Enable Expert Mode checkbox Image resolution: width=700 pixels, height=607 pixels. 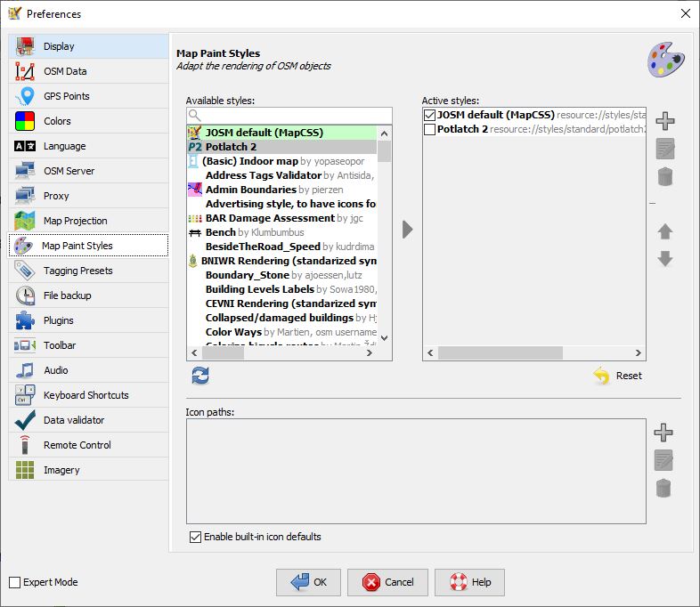pos(15,582)
